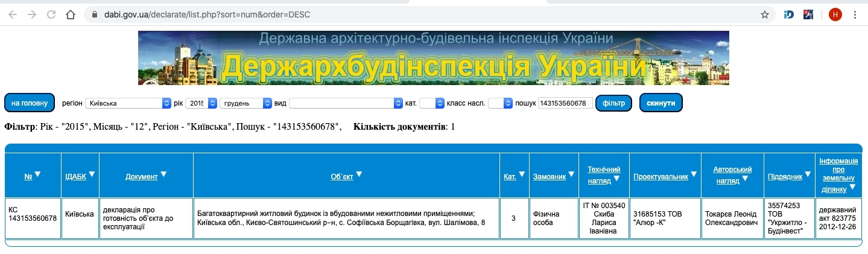Sort by Інформація про земельну ділянку link
Viewport: 868px width, 254px height.
[838, 175]
